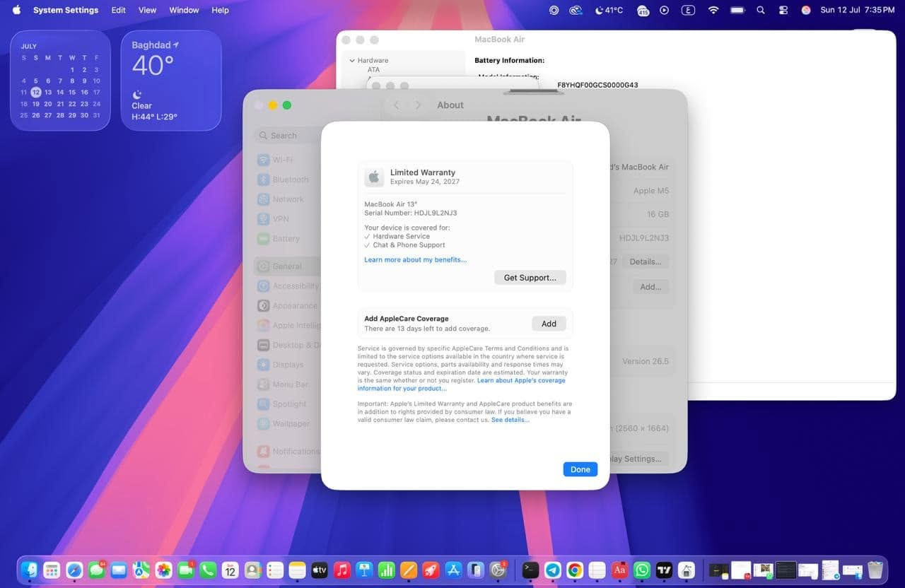Open FaceTime in the dock

coord(186,570)
